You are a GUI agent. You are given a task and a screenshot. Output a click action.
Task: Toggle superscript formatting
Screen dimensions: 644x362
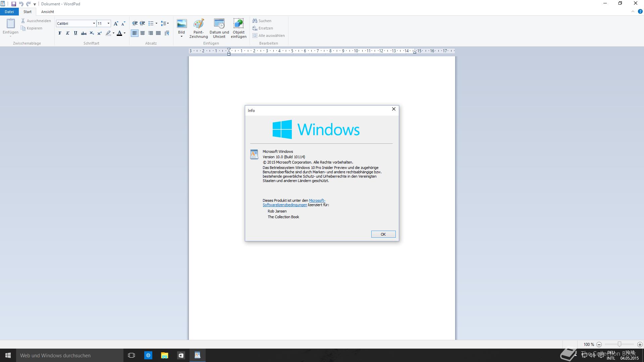coord(99,33)
